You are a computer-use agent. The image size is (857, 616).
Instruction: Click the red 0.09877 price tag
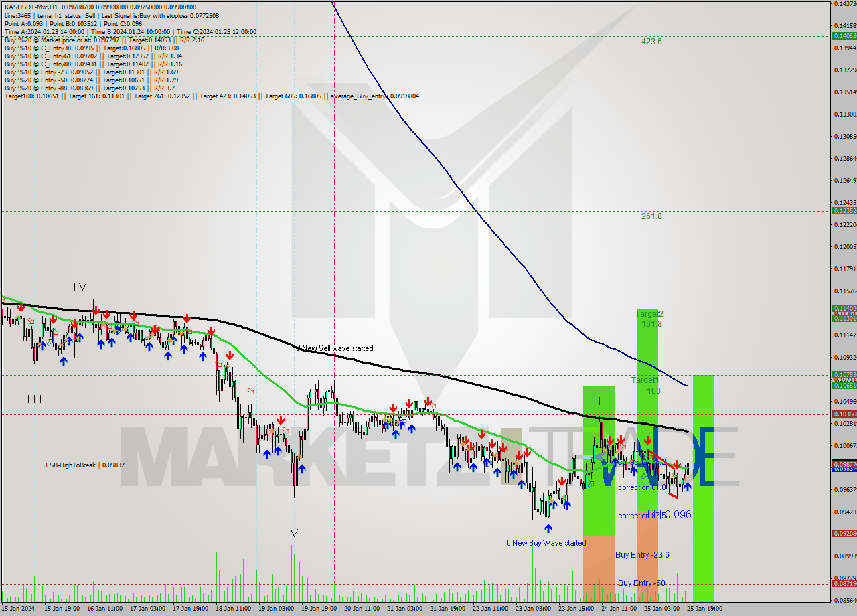click(x=844, y=464)
